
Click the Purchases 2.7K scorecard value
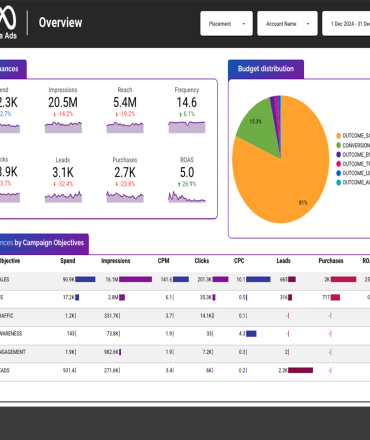click(x=125, y=172)
